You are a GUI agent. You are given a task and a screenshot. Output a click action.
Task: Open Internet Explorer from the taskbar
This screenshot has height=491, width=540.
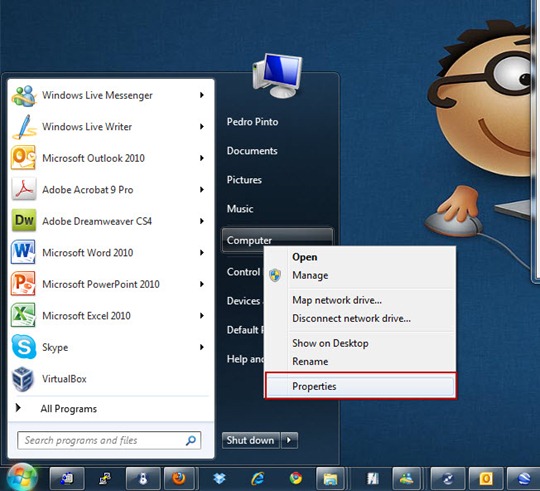(258, 479)
